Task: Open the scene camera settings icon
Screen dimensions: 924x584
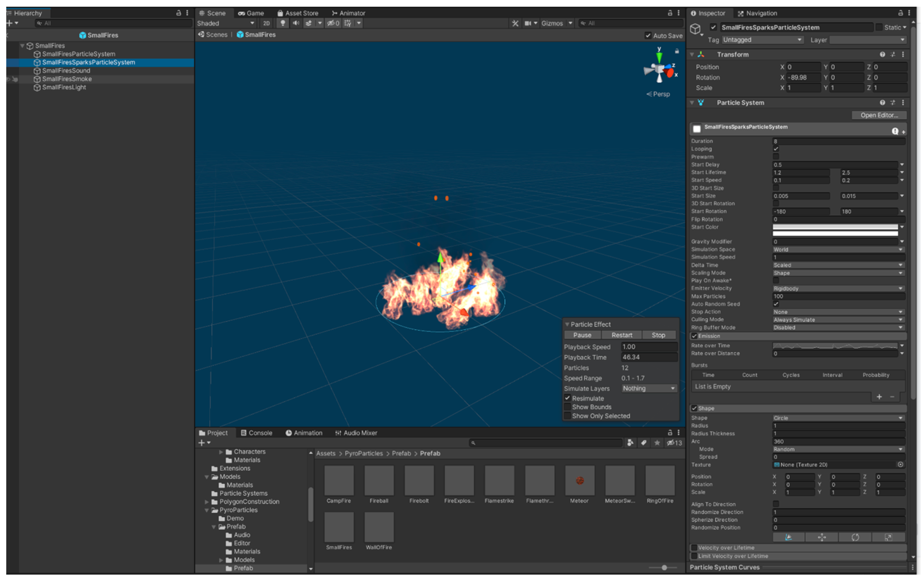Action: coord(528,23)
